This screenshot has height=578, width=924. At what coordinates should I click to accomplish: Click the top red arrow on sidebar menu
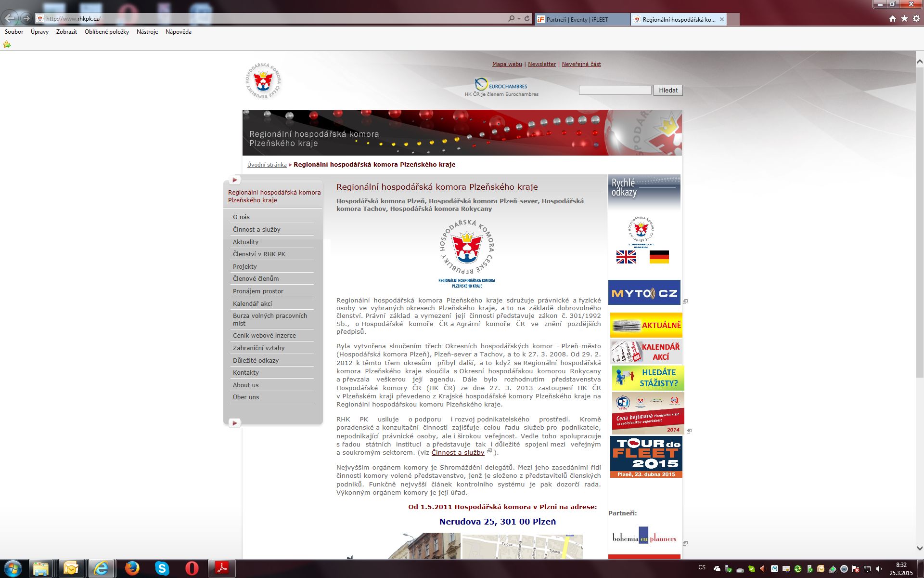click(x=234, y=180)
